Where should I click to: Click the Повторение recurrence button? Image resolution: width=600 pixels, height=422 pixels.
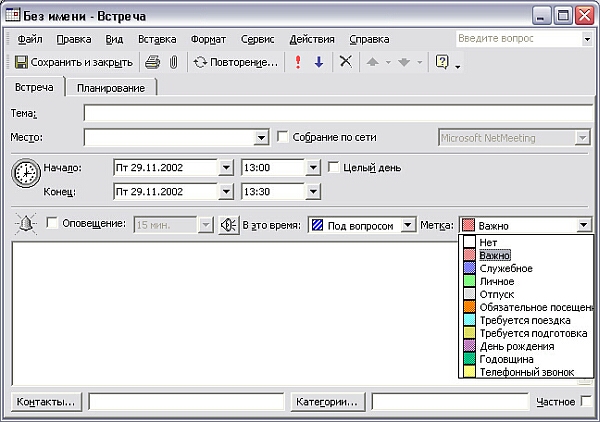236,62
